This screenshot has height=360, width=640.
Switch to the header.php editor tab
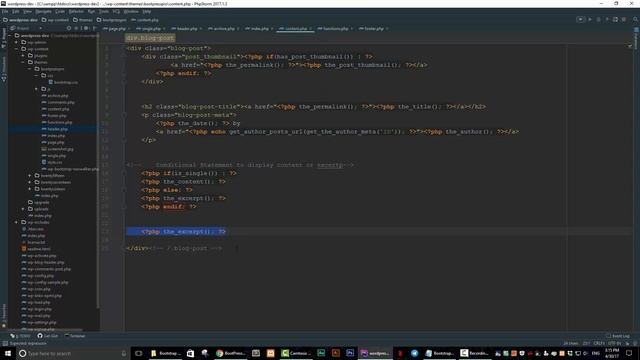[x=187, y=29]
